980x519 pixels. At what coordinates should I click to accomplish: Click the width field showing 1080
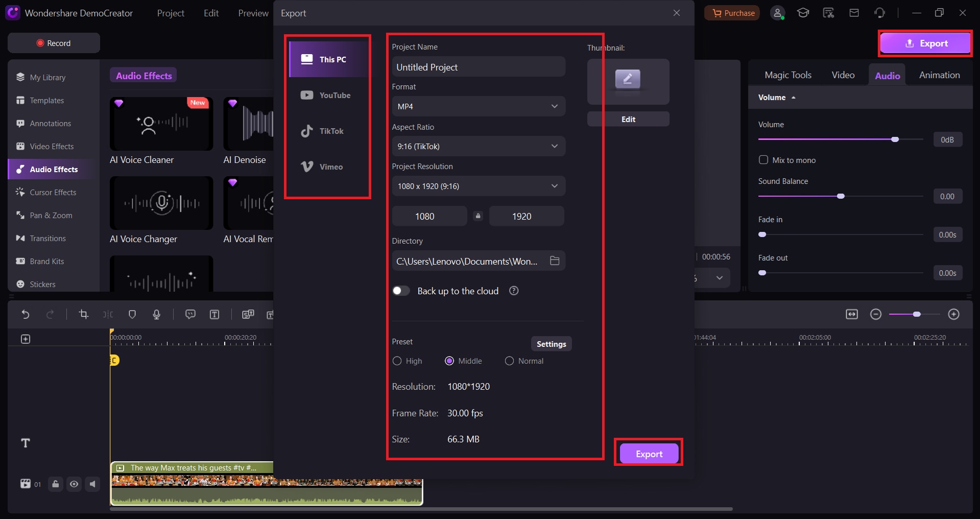[429, 216]
